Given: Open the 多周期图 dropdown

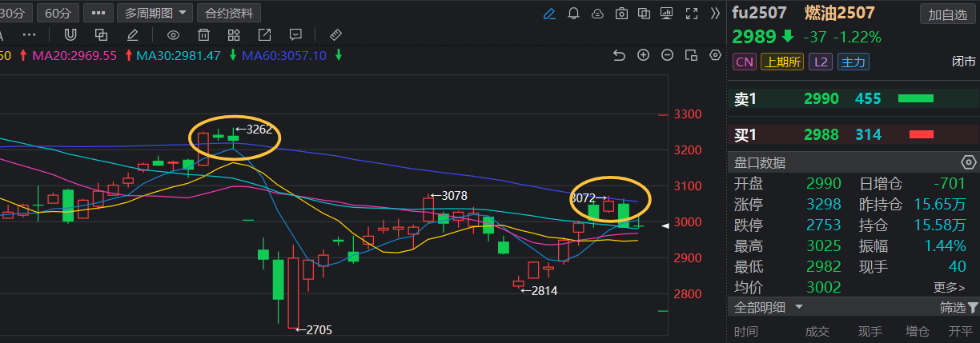Looking at the screenshot, I should pyautogui.click(x=155, y=13).
